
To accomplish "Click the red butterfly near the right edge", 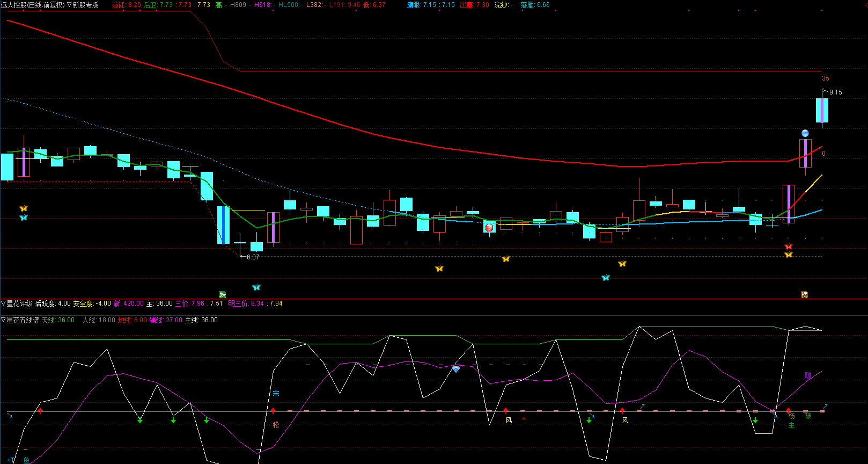I will pyautogui.click(x=789, y=247).
